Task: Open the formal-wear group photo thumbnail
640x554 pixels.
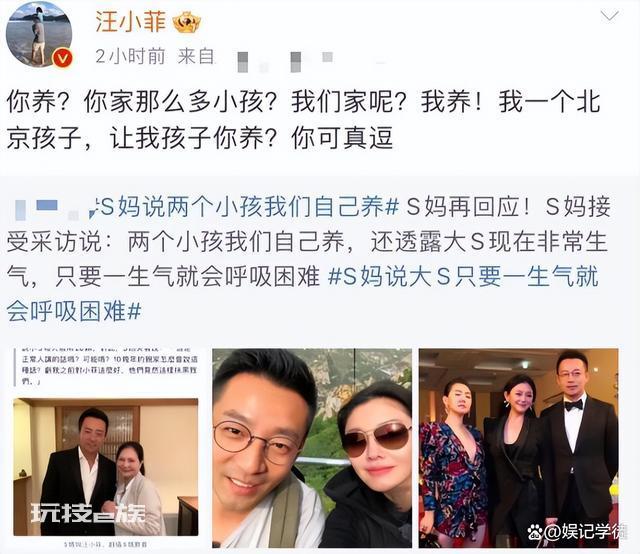Action: [x=519, y=448]
